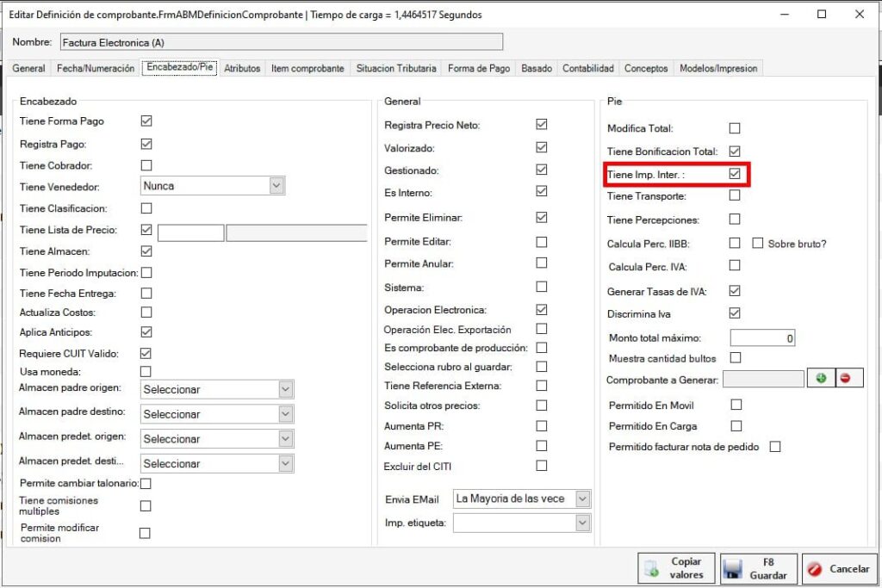The width and height of the screenshot is (882, 588).
Task: Click the green plus icon beside Comprobante a Generar
Action: point(820,379)
